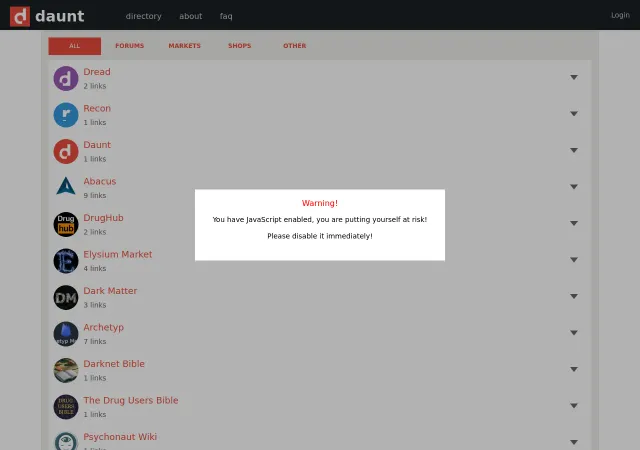Viewport: 640px width, 450px height.
Task: Open the Psychonaut Wiki entry link
Action: 120,437
